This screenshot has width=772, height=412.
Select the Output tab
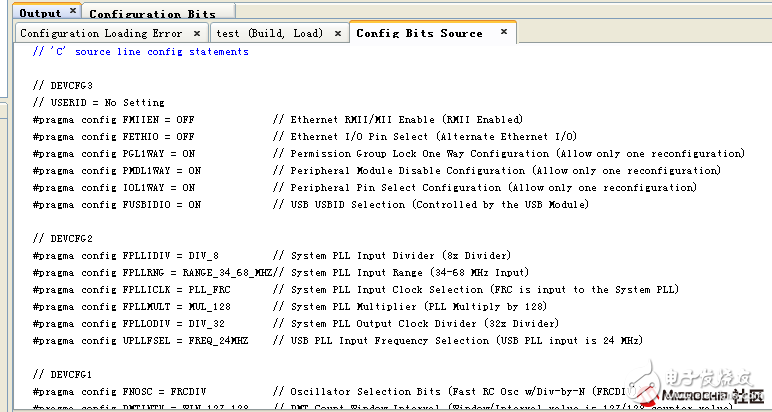pos(40,13)
